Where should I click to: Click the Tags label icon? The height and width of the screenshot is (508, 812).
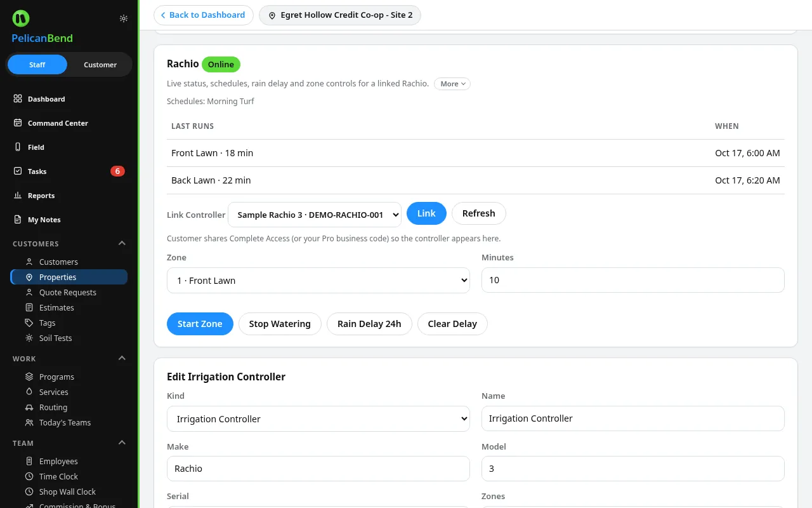coord(29,323)
